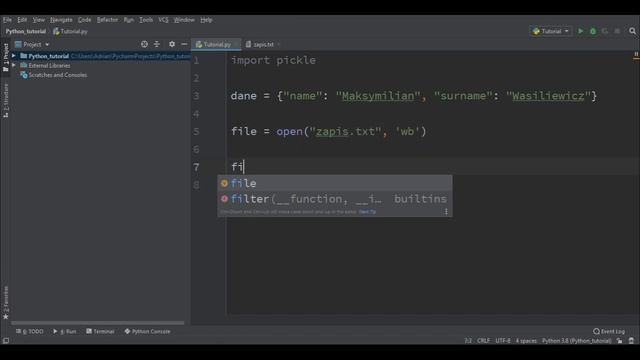Change the CRLF line separator in status bar
The width and height of the screenshot is (640, 360).
tap(483, 340)
